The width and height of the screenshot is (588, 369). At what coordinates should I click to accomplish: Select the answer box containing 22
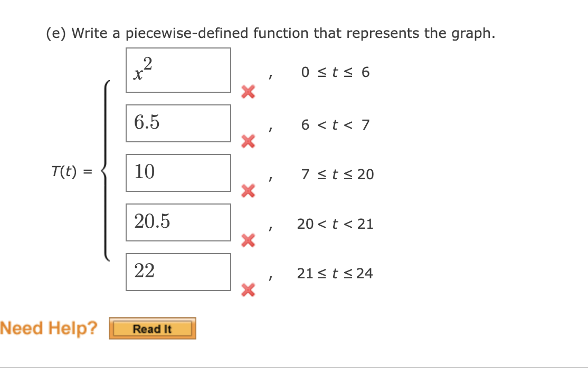coord(178,271)
